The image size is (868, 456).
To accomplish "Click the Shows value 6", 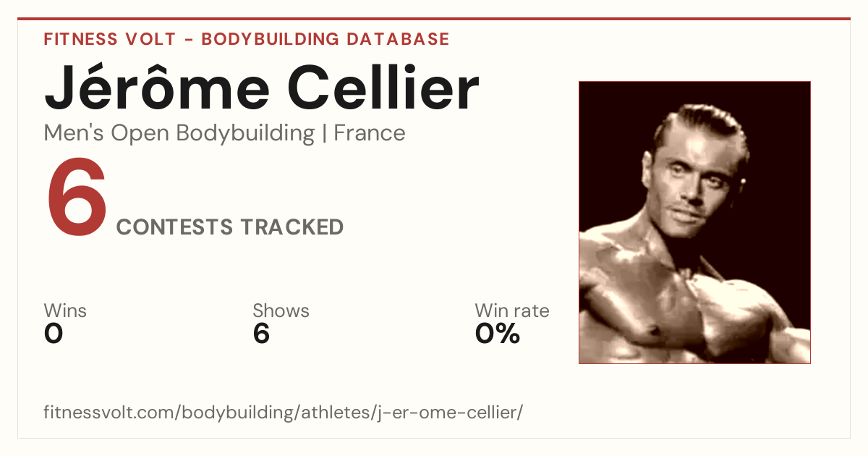I will click(261, 334).
